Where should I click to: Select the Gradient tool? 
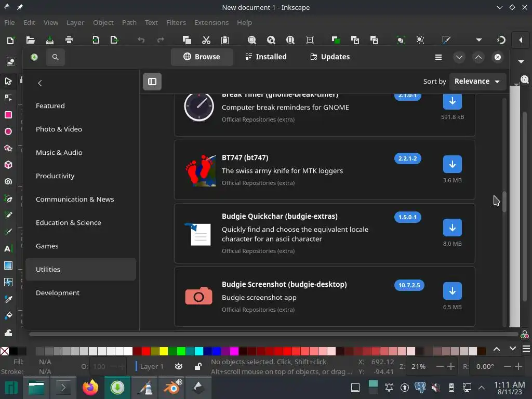click(8, 265)
